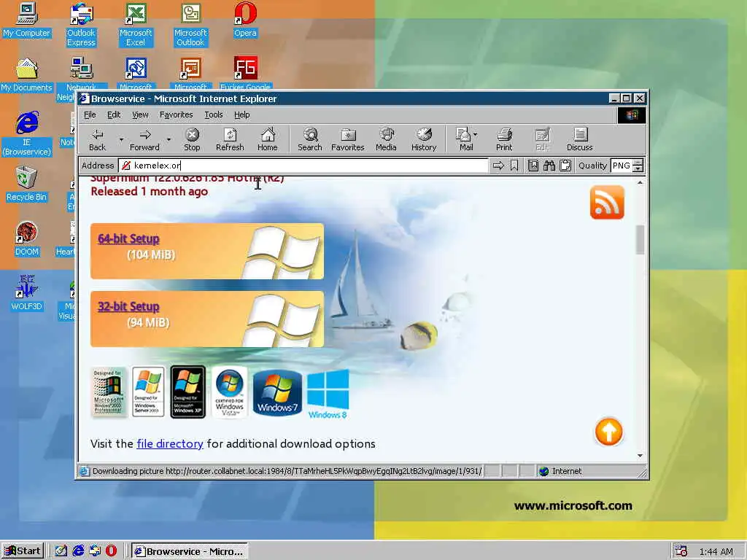Click the orange RSS feed icon

tap(607, 203)
